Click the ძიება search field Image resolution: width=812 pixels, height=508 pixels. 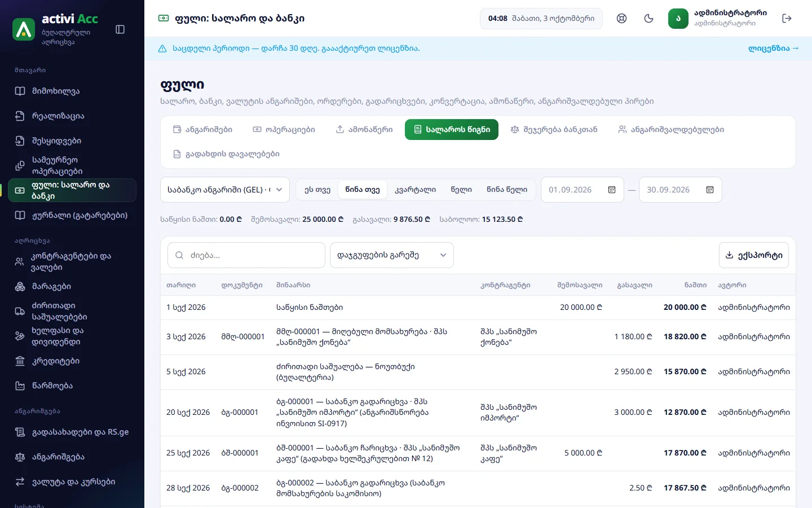(x=246, y=255)
